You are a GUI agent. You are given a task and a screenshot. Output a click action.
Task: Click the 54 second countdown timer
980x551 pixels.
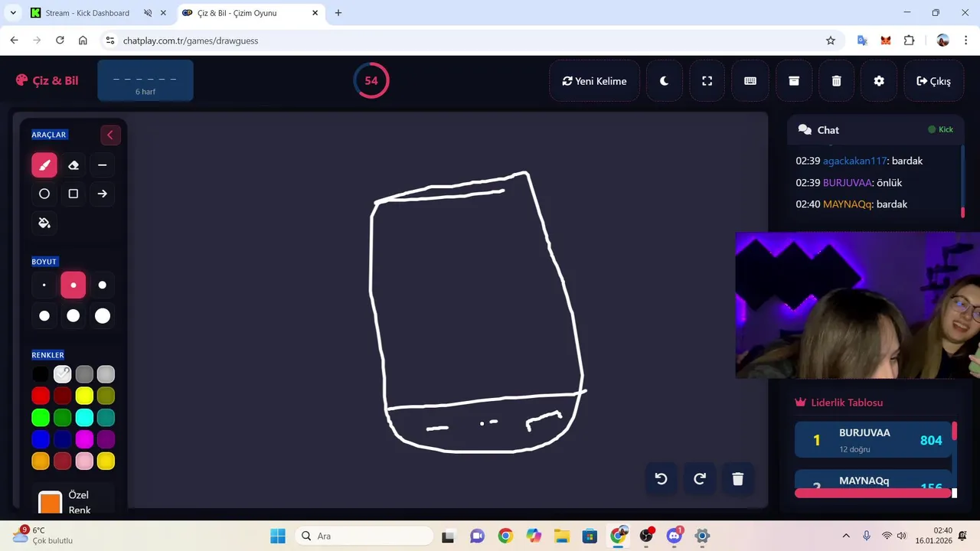point(371,80)
